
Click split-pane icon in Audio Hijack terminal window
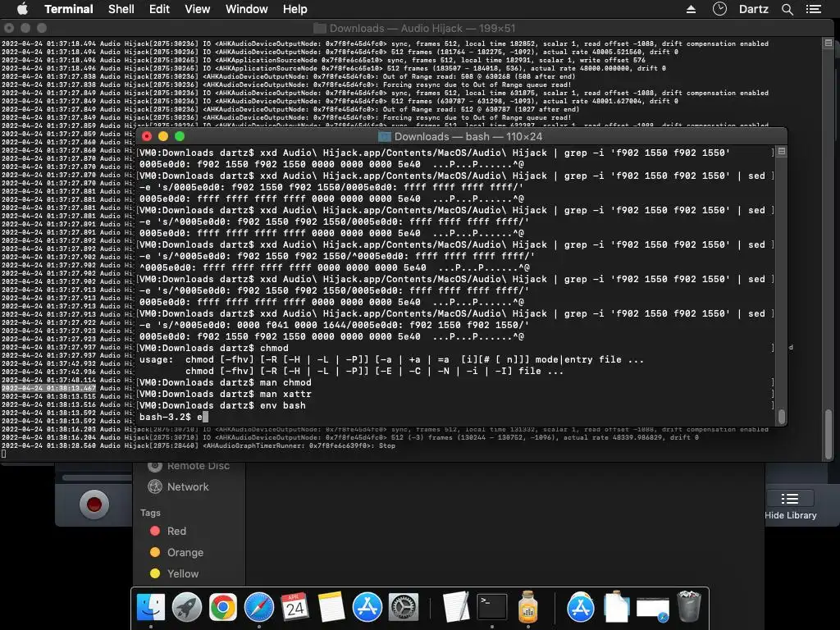(829, 43)
